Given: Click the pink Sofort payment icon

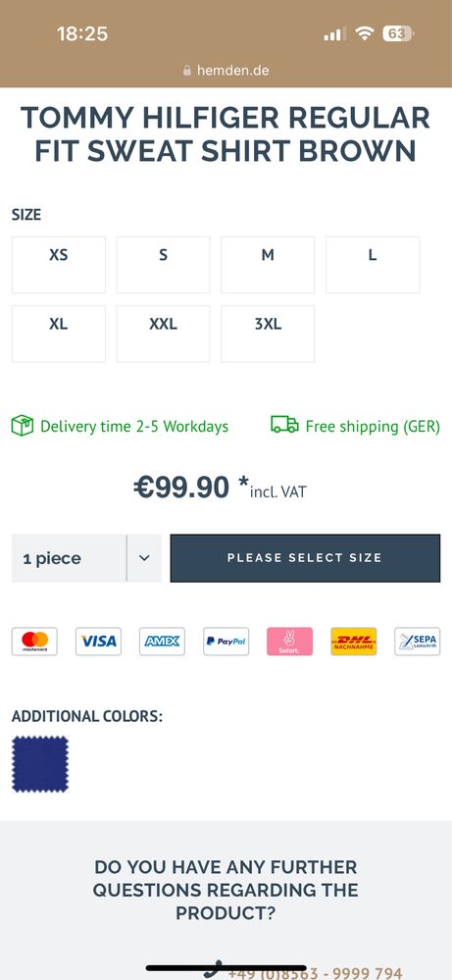Looking at the screenshot, I should tap(289, 642).
